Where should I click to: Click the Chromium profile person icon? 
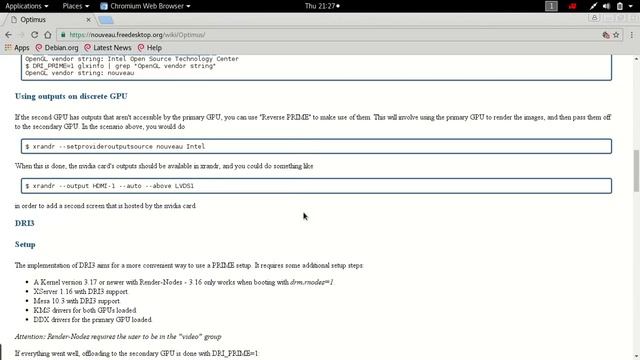pos(594,18)
